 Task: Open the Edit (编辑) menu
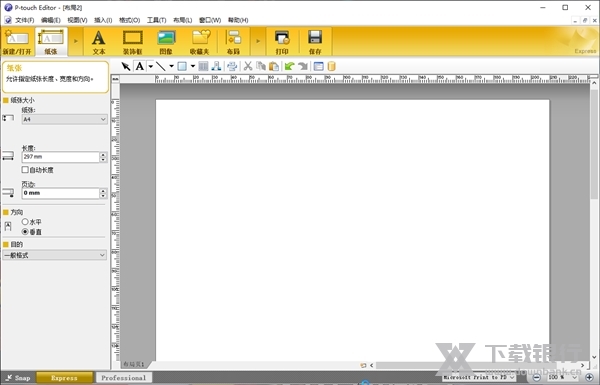[51, 20]
